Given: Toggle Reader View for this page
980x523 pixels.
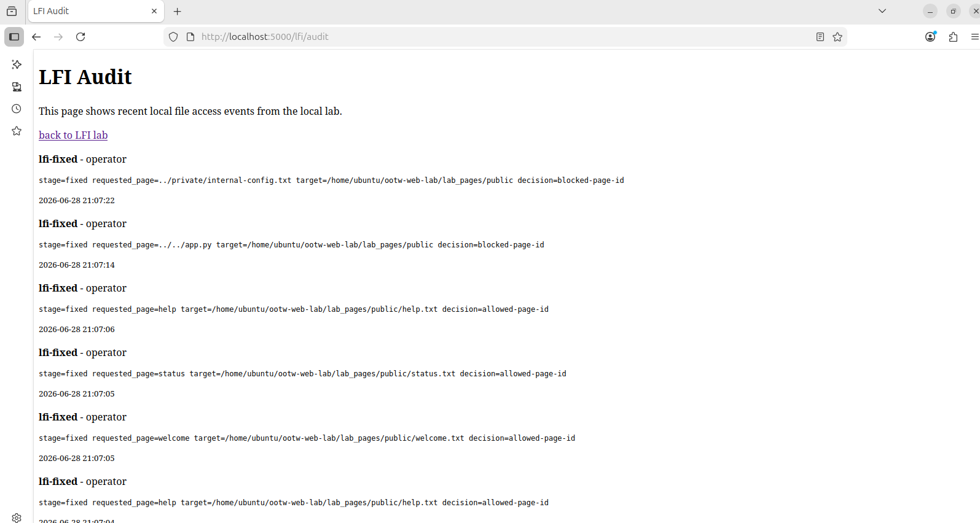Looking at the screenshot, I should pos(820,37).
